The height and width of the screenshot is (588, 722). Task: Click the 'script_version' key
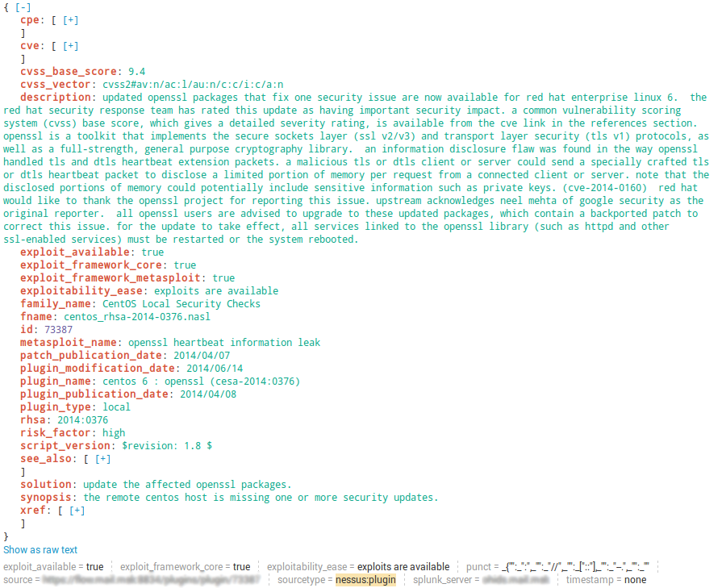click(x=65, y=445)
